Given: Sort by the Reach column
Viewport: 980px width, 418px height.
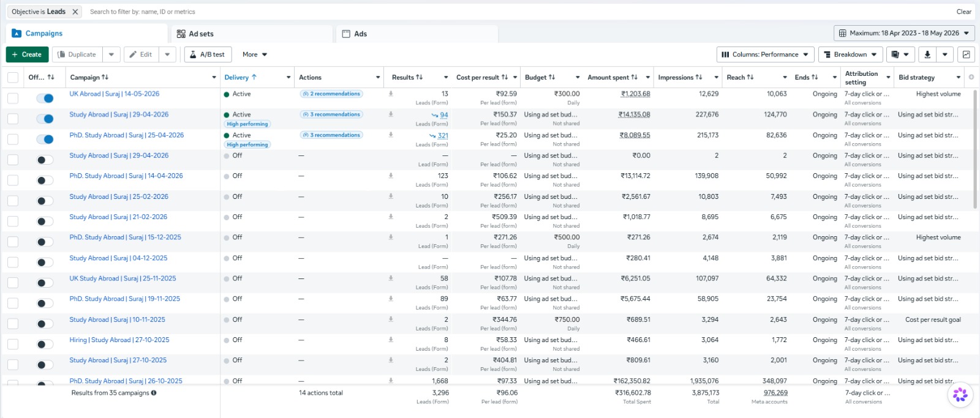Looking at the screenshot, I should click(x=750, y=77).
